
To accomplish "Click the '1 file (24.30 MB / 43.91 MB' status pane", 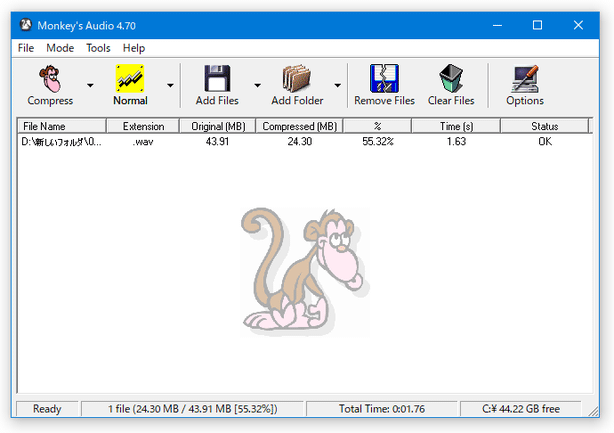I will coord(192,409).
